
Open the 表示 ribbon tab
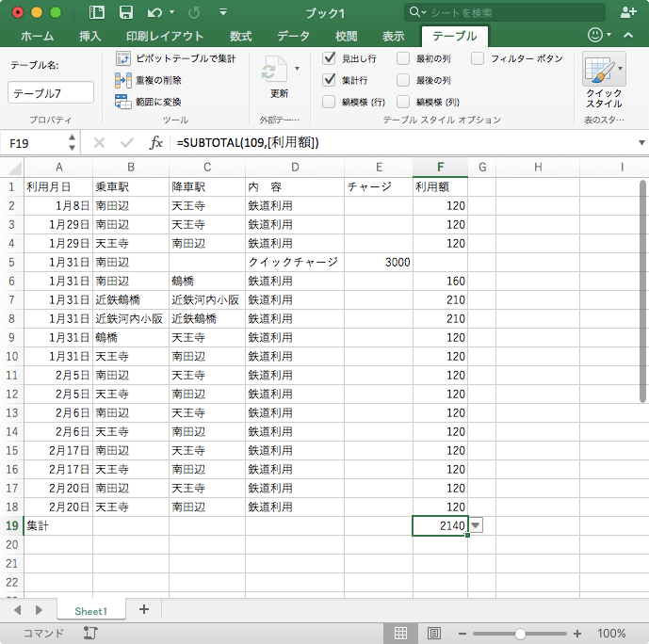pos(393,37)
